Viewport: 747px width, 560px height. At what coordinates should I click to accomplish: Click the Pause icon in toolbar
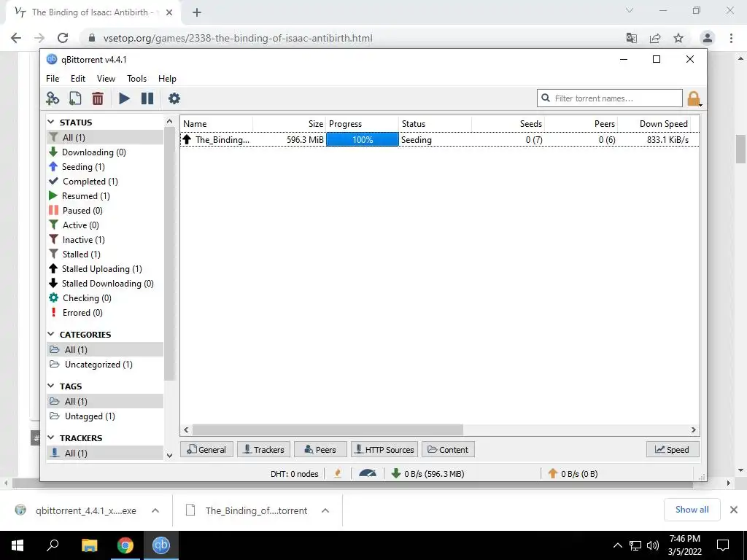click(147, 98)
